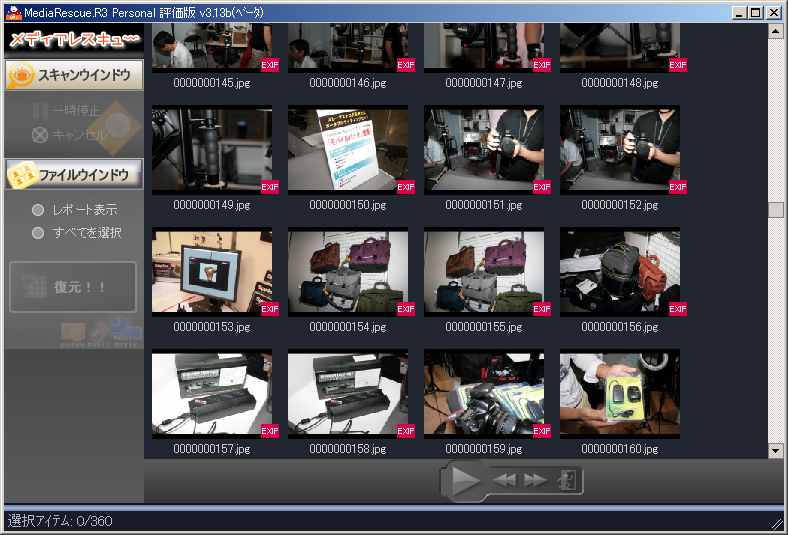Start slideshow with the play button
Screen dimensions: 788x535
(x=465, y=481)
